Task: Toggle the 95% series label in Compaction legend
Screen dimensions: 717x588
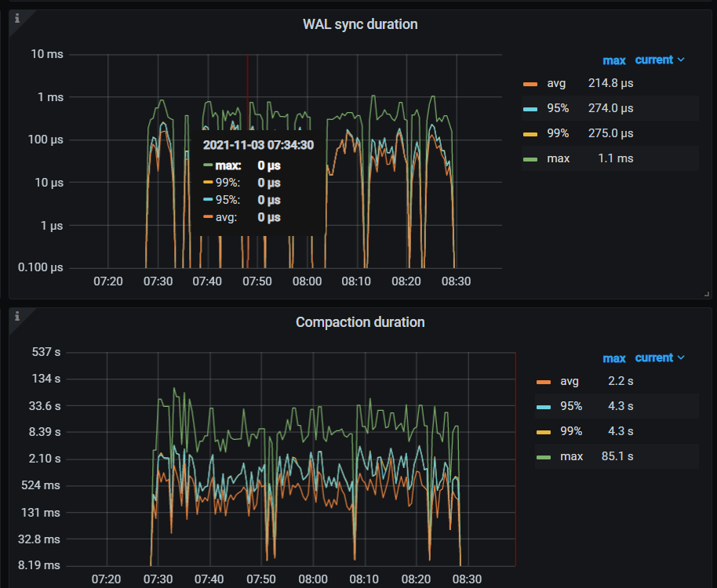Action: [x=571, y=406]
